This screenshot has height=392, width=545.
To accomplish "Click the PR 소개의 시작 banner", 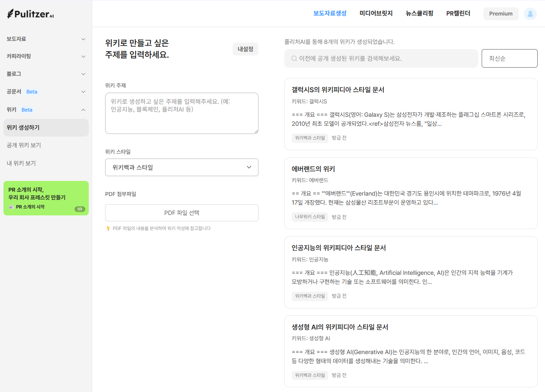I will (46, 198).
